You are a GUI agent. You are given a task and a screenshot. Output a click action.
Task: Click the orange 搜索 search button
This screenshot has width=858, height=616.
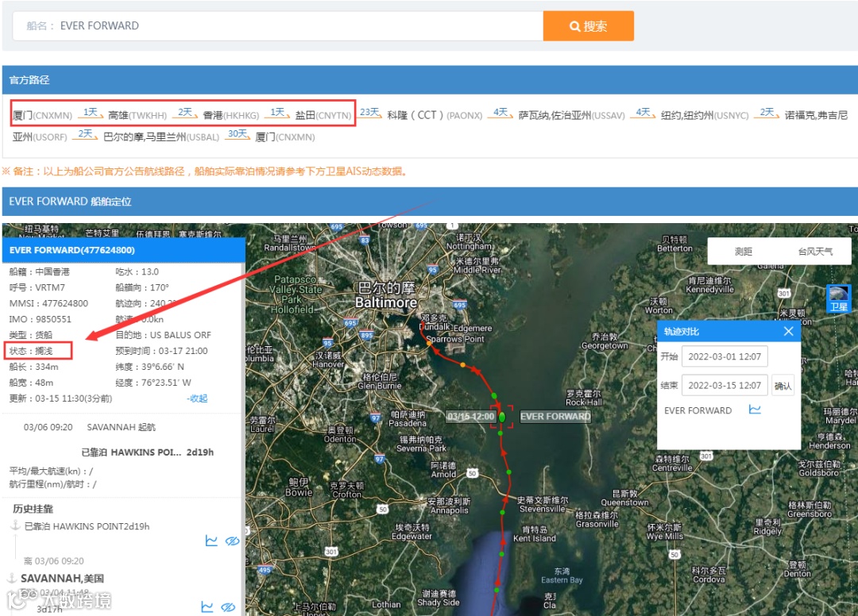point(588,25)
